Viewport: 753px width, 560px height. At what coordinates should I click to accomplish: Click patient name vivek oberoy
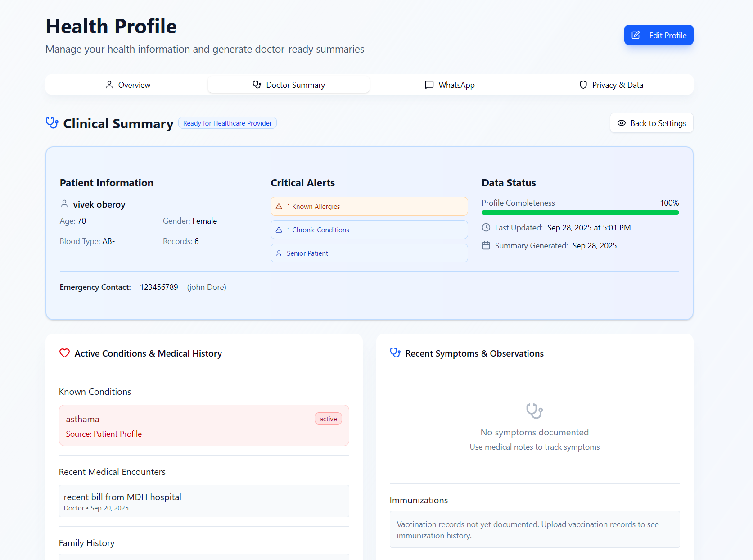pos(99,204)
